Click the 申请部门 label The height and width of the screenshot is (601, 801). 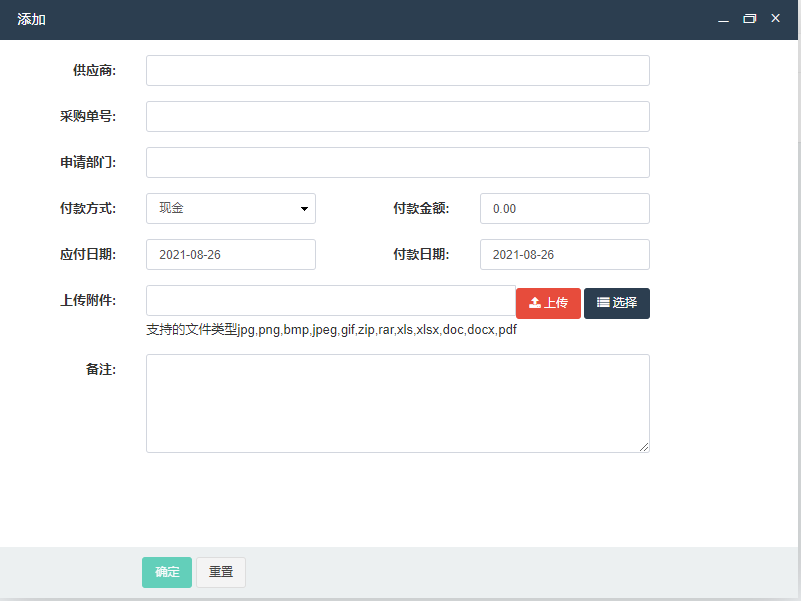[88, 163]
